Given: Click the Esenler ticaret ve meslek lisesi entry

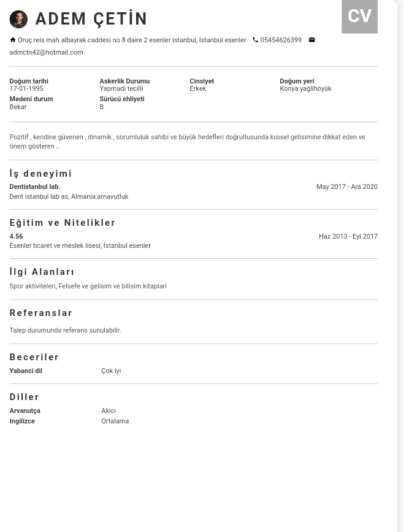Looking at the screenshot, I should coord(80,245).
